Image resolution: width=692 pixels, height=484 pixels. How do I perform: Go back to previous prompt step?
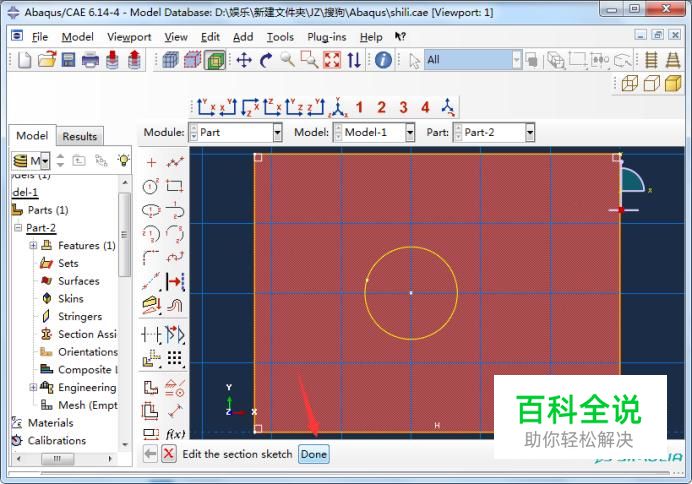click(x=150, y=454)
